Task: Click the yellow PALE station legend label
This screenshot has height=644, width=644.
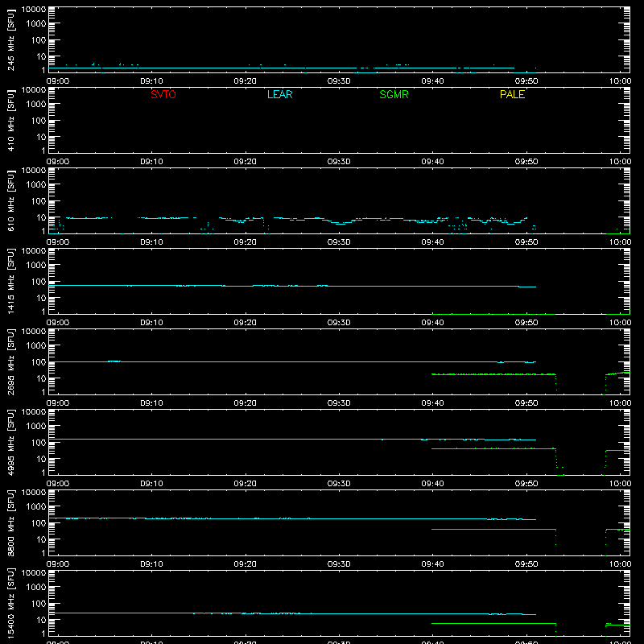Action: pyautogui.click(x=512, y=94)
